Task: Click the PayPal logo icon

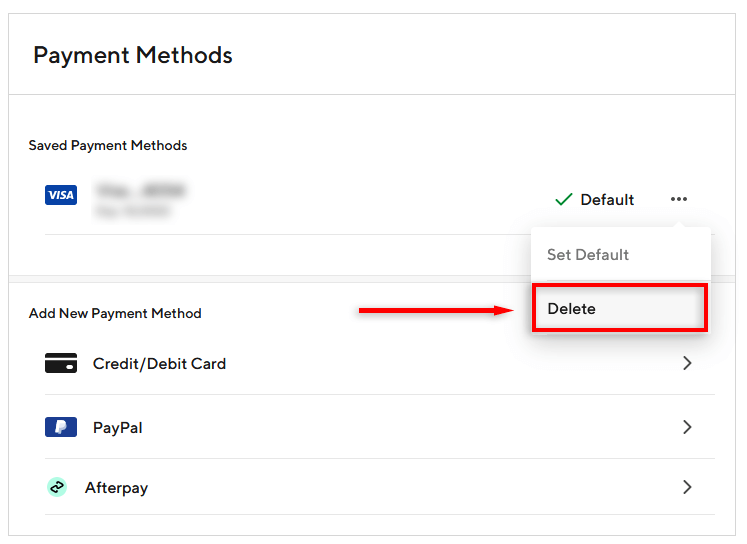Action: (61, 427)
